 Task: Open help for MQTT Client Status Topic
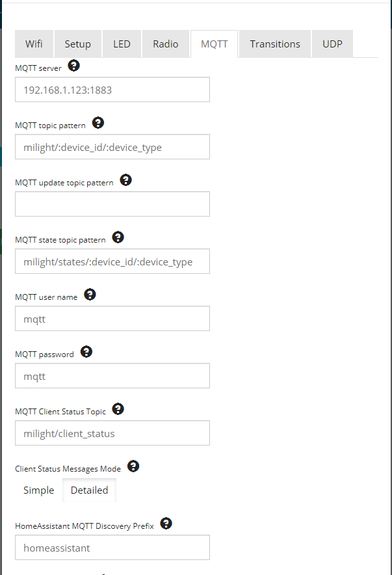pyautogui.click(x=118, y=409)
